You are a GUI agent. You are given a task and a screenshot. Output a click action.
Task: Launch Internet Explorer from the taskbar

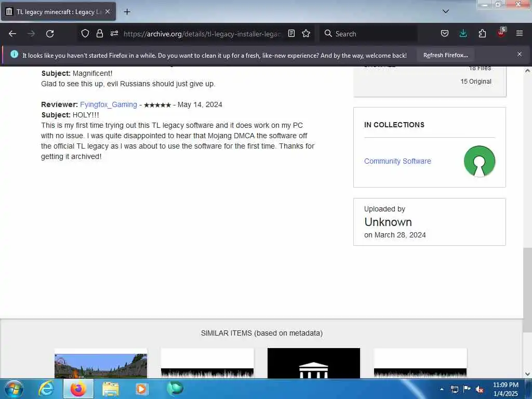46,389
